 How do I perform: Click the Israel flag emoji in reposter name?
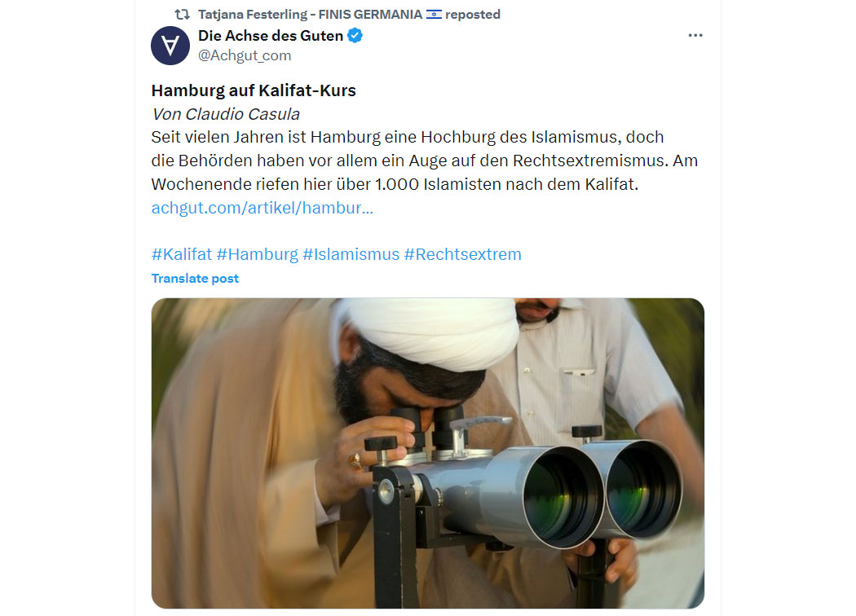coord(434,14)
